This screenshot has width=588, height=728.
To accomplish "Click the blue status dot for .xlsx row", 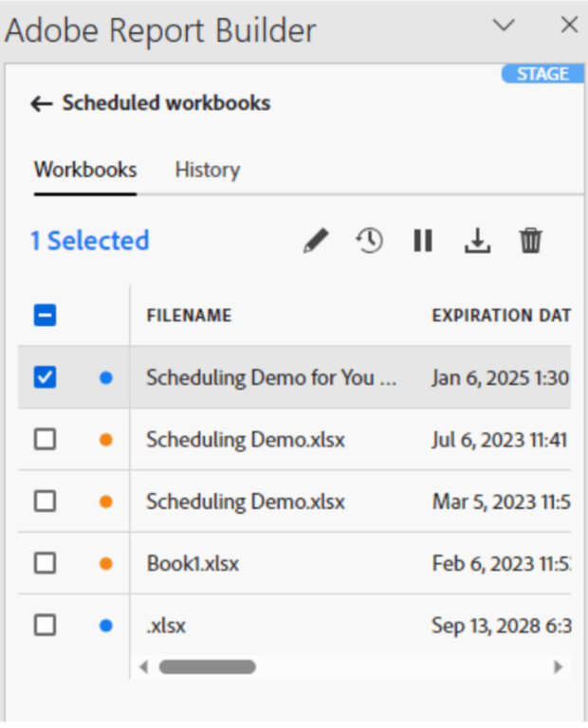I will [x=106, y=626].
